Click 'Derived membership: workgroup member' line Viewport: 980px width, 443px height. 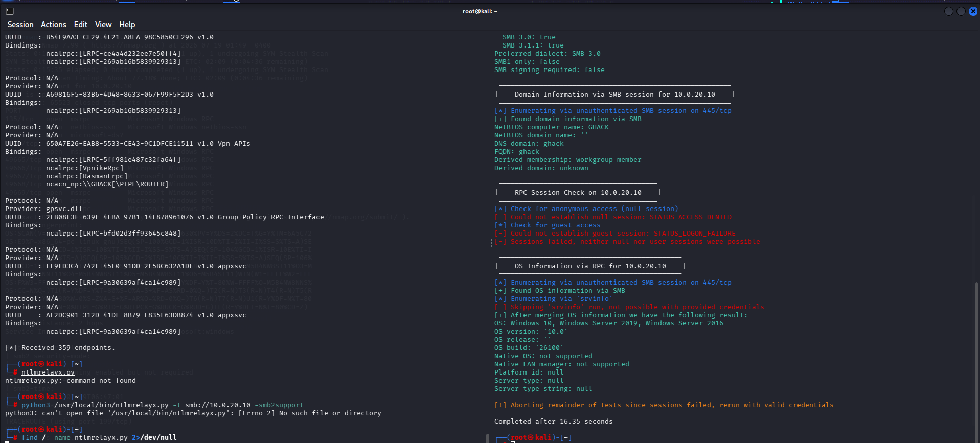coord(568,160)
